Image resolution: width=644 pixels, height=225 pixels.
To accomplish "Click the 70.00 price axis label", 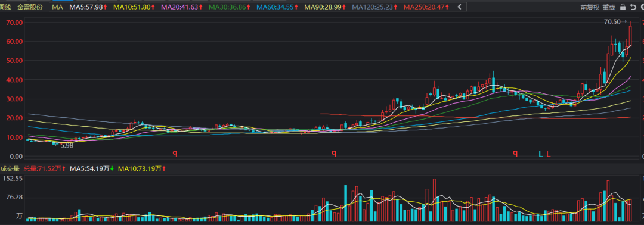I will pyautogui.click(x=14, y=23).
